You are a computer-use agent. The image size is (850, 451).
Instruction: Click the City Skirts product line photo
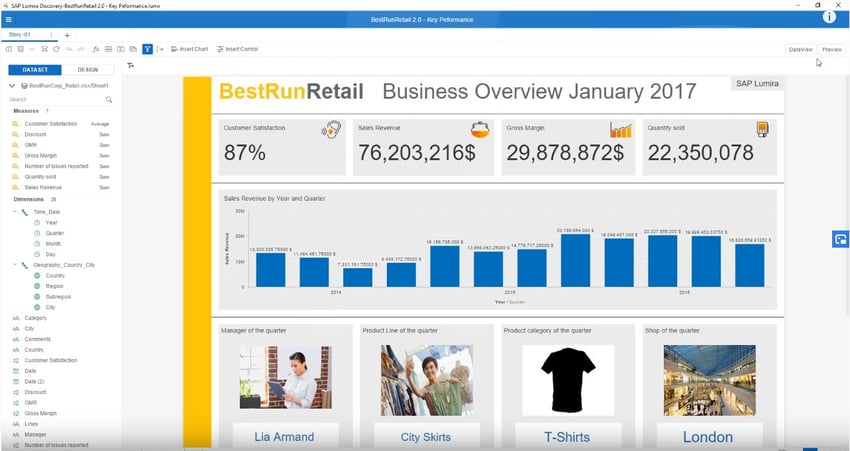pos(427,381)
